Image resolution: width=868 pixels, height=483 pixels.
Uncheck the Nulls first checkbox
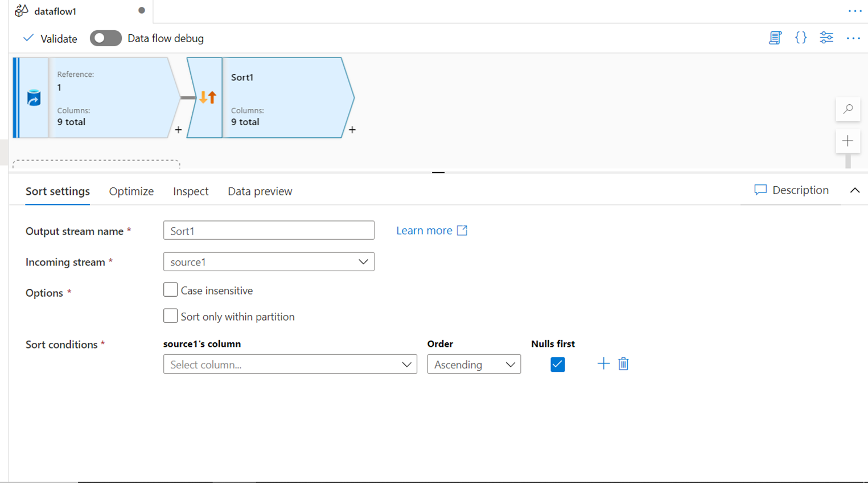[x=558, y=365]
